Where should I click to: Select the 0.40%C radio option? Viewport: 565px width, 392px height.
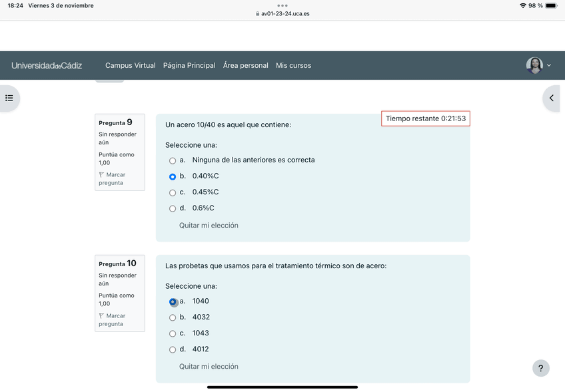click(173, 177)
